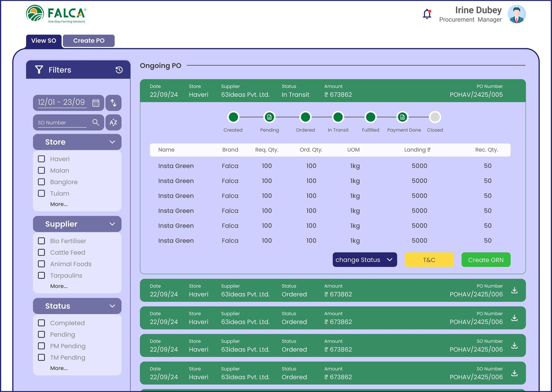This screenshot has height=392, width=552.
Task: Click the SO Number search field
Action: [x=68, y=122]
